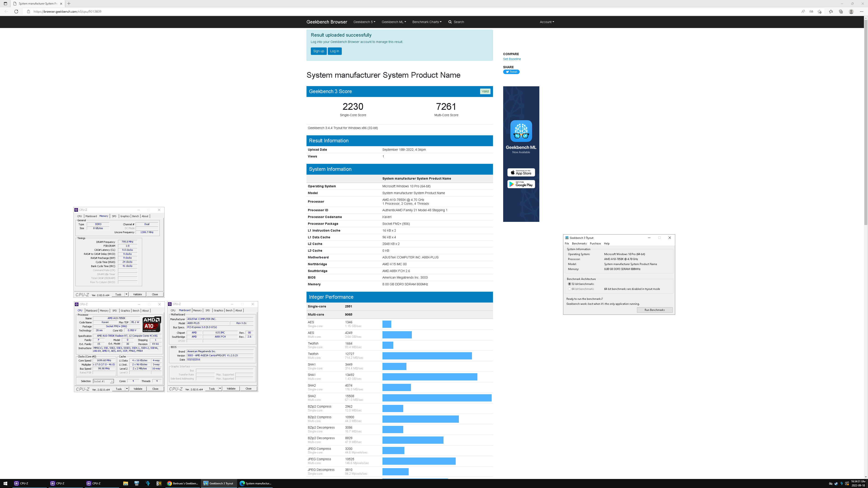Open a new browser tab
Screen dimensions: 868x488
69,3
